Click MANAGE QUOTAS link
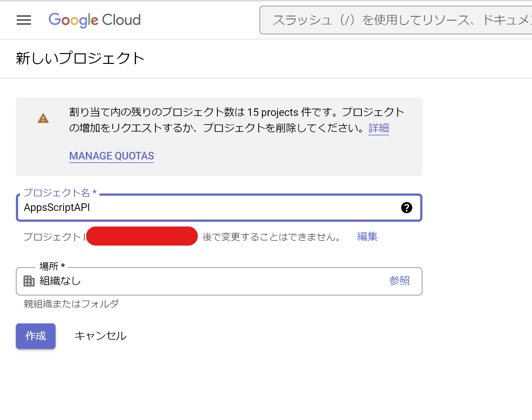Viewport: 532px width, 420px height. (x=111, y=156)
